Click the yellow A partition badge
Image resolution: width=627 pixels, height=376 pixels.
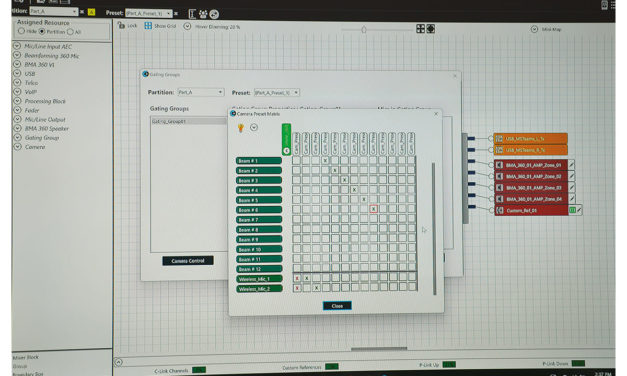pyautogui.click(x=92, y=12)
